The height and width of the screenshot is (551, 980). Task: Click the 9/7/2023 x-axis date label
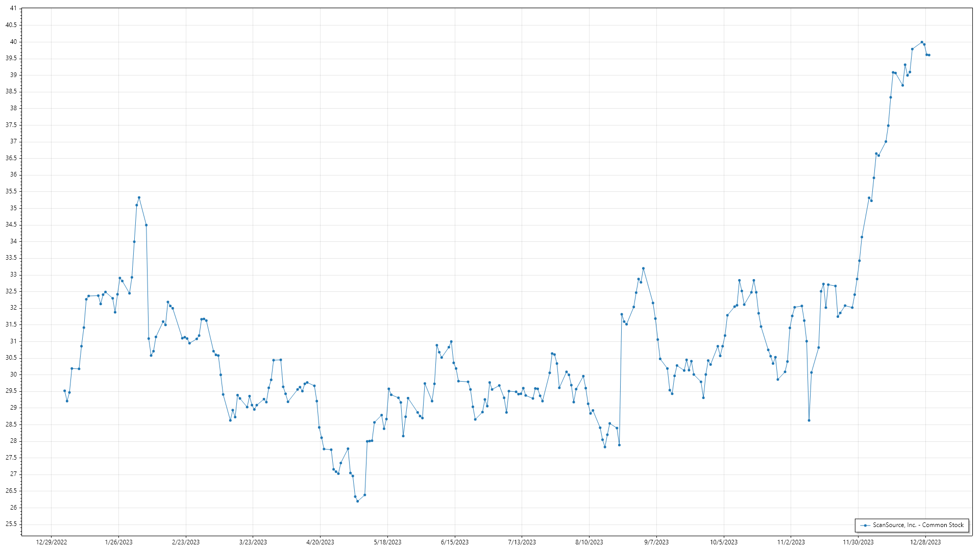(x=656, y=542)
